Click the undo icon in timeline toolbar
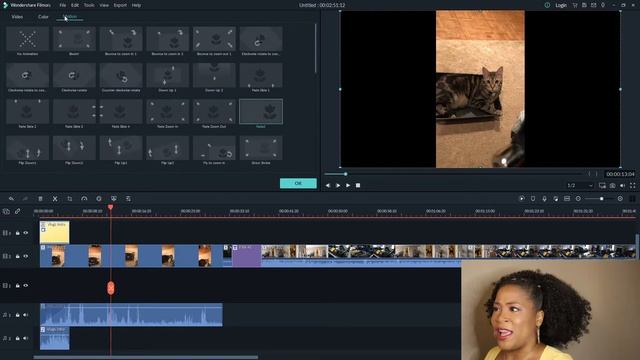 pos(11,199)
